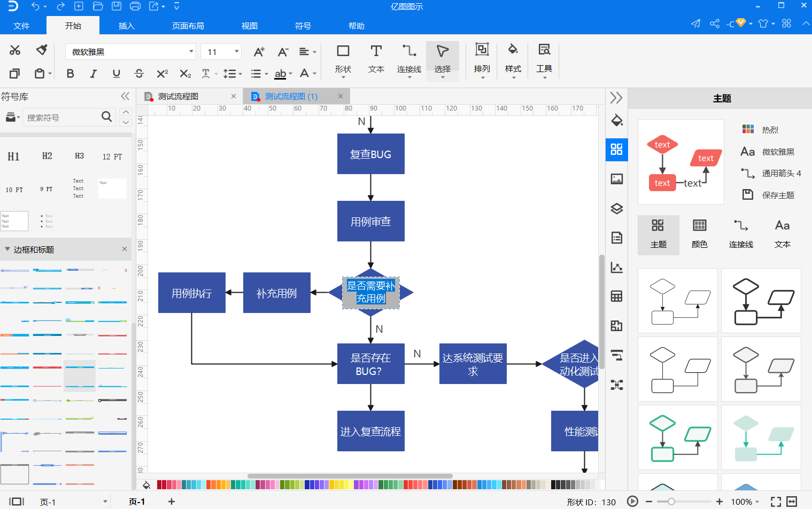812x509 pixels.
Task: Open the page selector dropdown
Action: pos(105,502)
